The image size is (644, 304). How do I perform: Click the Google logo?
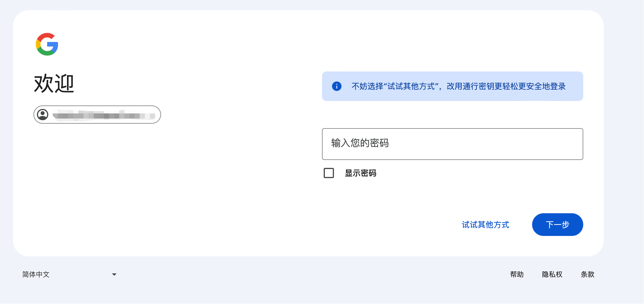click(47, 44)
